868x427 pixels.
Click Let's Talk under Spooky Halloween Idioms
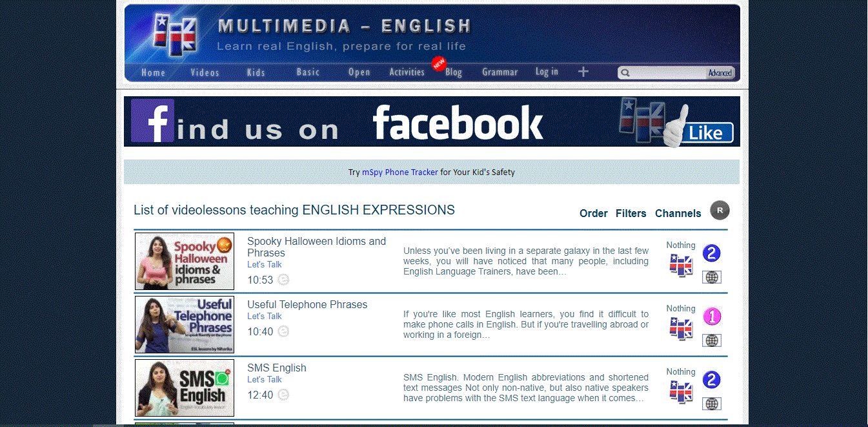265,264
